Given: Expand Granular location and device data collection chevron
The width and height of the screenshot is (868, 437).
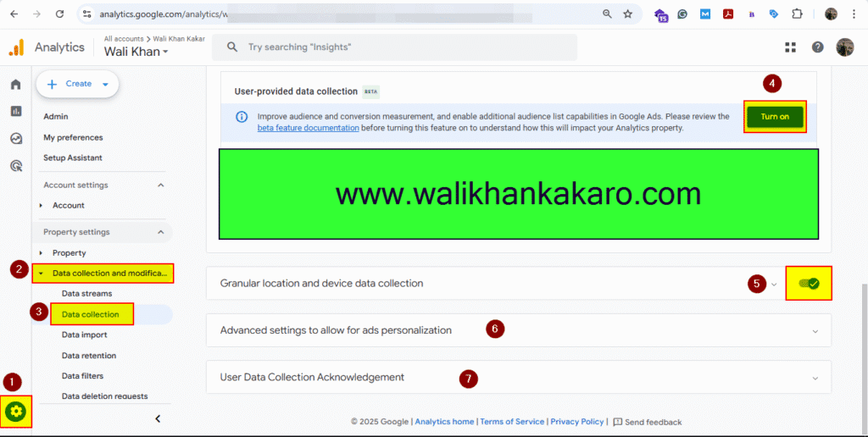Looking at the screenshot, I should click(x=774, y=284).
